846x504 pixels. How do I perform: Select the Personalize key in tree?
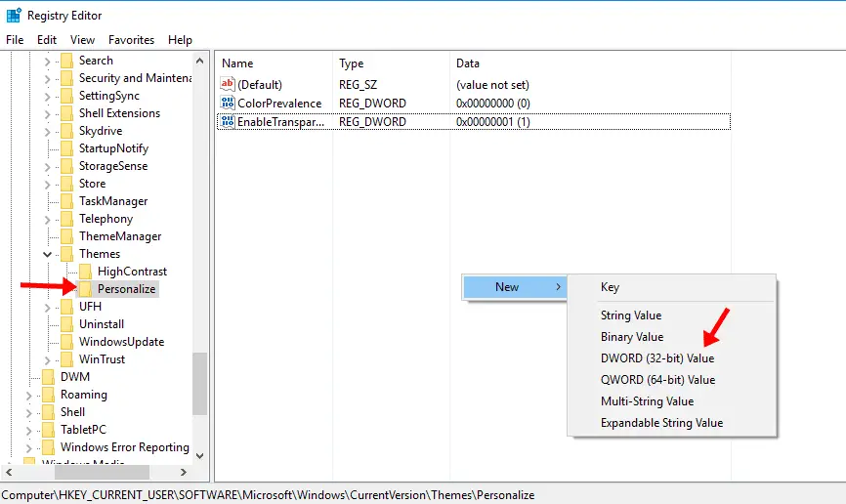[x=126, y=289]
